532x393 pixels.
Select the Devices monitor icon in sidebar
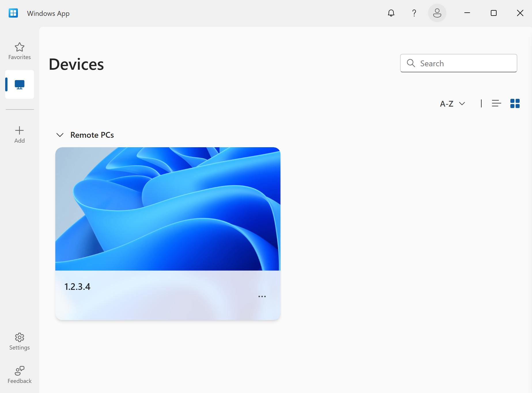pyautogui.click(x=20, y=84)
